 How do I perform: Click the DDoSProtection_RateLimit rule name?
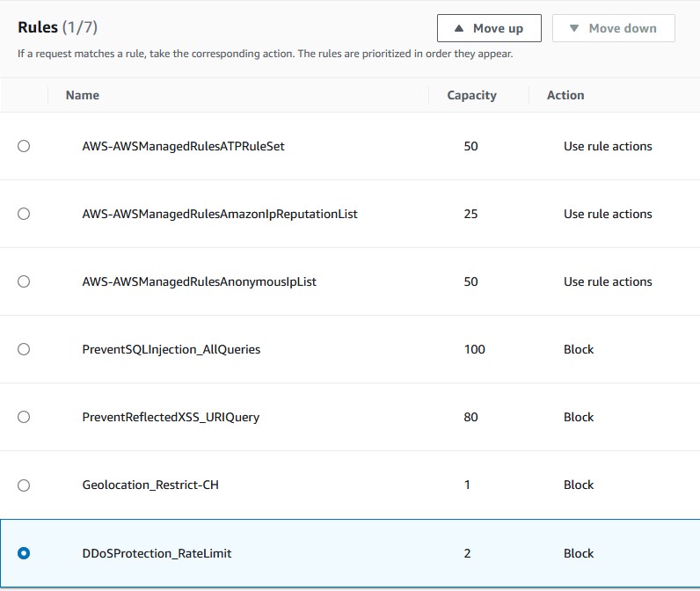click(x=157, y=553)
